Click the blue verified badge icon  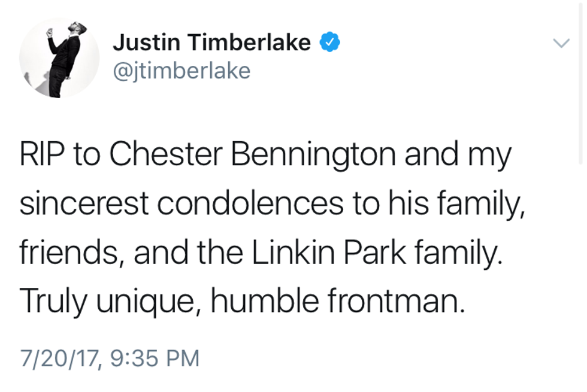[x=330, y=42]
